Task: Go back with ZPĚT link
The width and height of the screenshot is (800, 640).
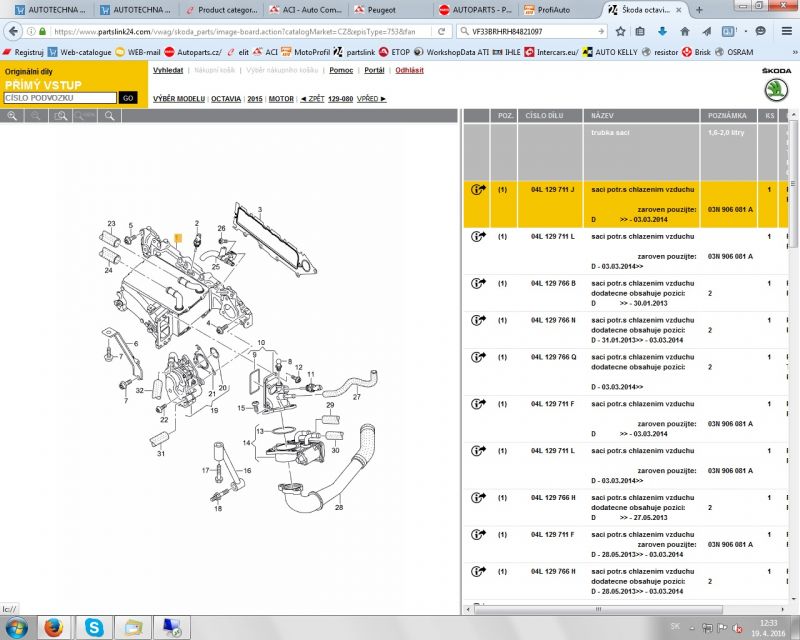Action: coord(312,99)
